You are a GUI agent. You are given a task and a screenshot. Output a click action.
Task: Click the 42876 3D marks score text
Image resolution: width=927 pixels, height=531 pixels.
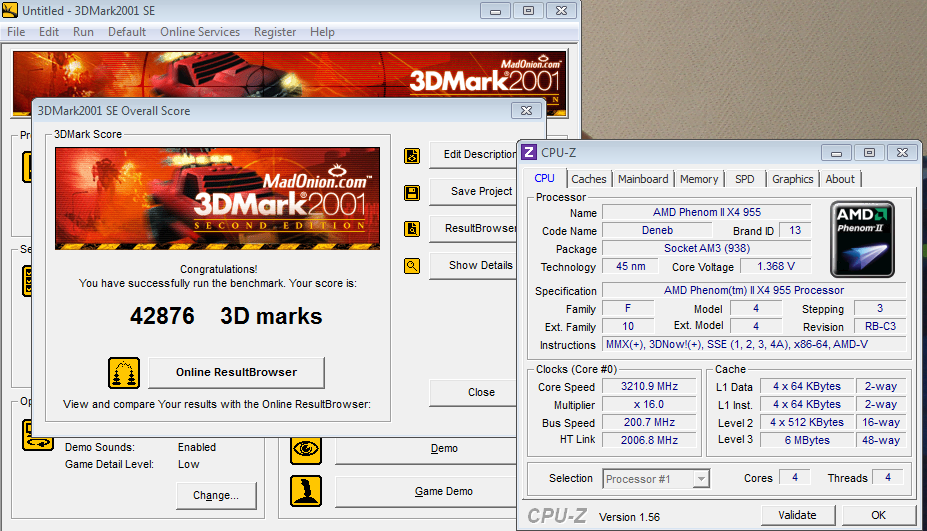(226, 316)
